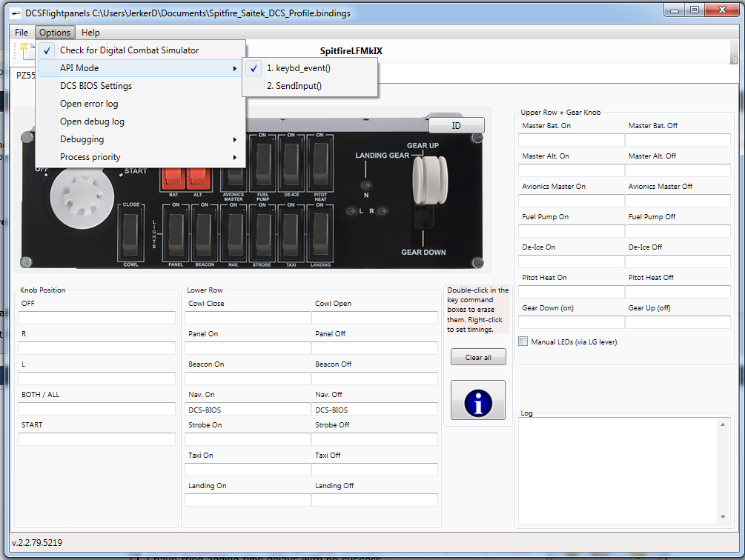Click the DE-ICE switch image
The image size is (745, 560).
(291, 162)
